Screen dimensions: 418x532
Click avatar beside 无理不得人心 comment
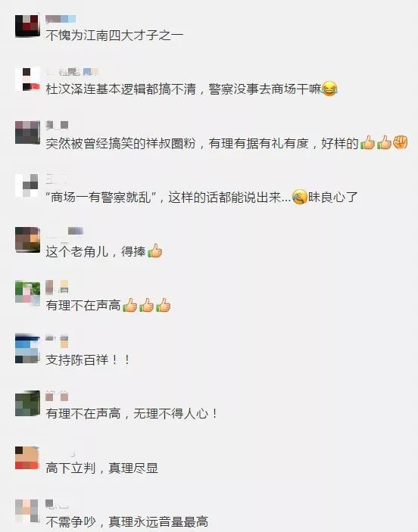(x=27, y=403)
